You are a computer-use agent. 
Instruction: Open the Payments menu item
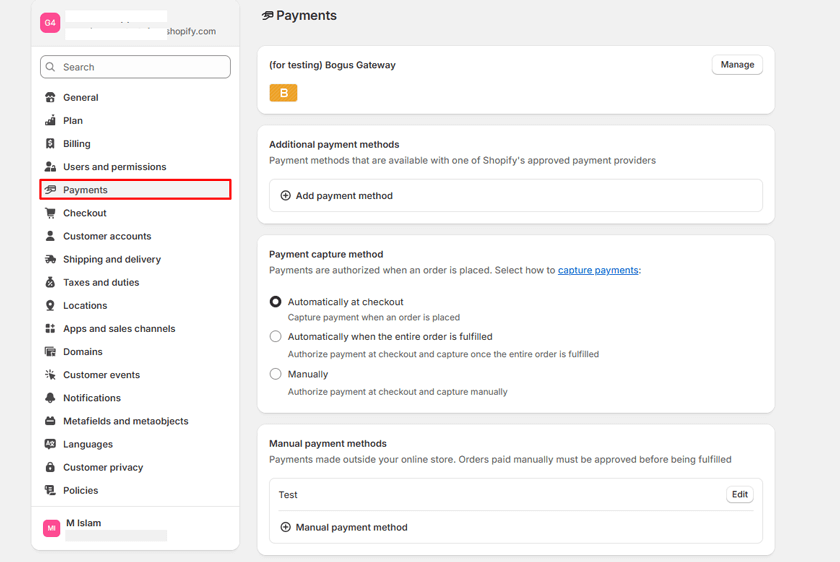click(136, 190)
